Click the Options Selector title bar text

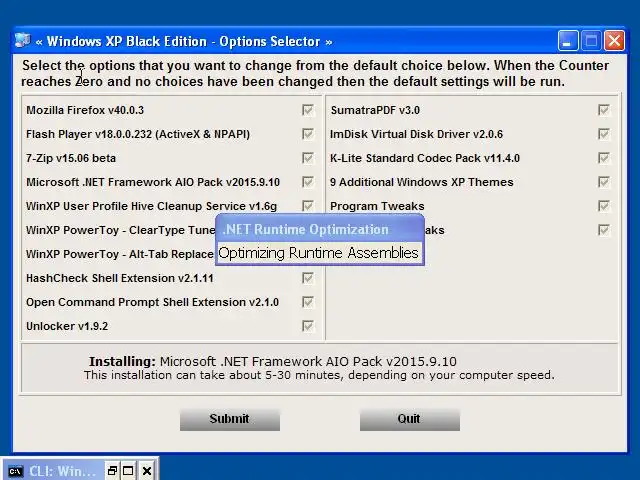(x=184, y=41)
